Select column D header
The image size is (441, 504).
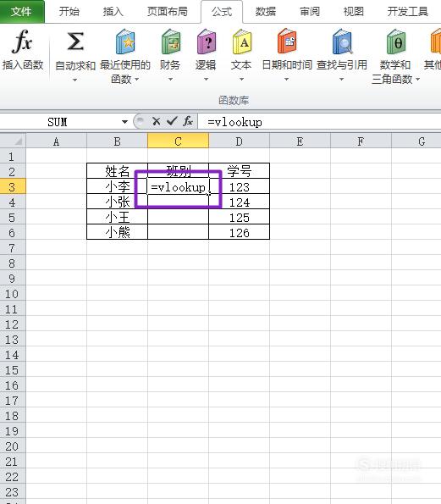click(240, 141)
